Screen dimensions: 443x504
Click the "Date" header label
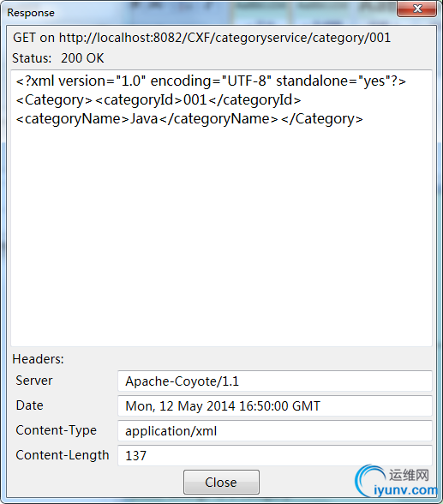coord(29,405)
